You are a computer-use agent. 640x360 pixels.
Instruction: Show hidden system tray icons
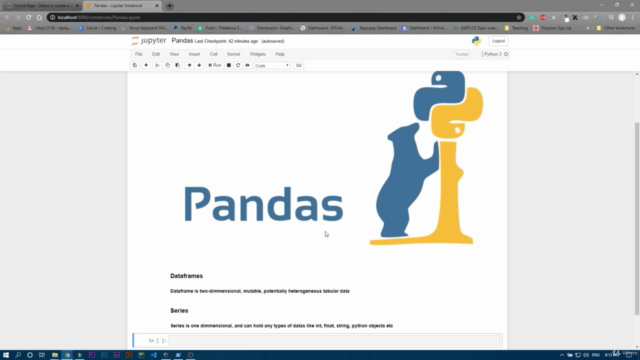point(562,355)
